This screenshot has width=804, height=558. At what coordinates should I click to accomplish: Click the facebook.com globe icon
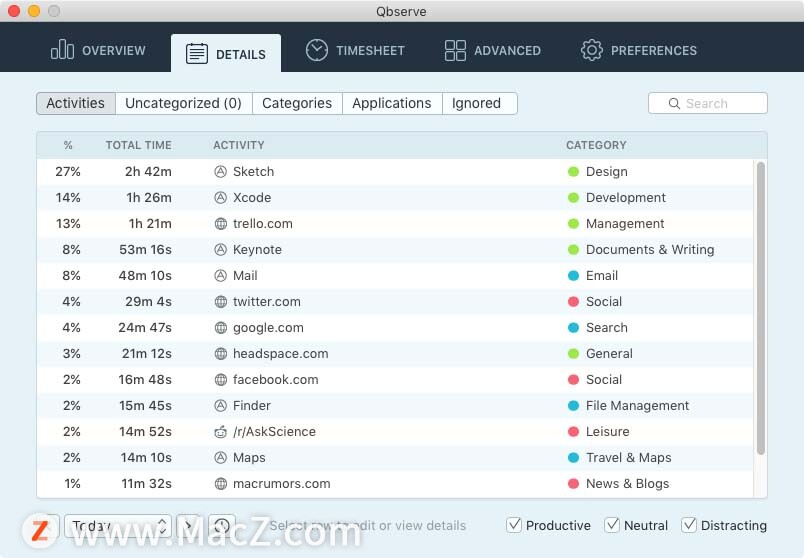[x=220, y=380]
